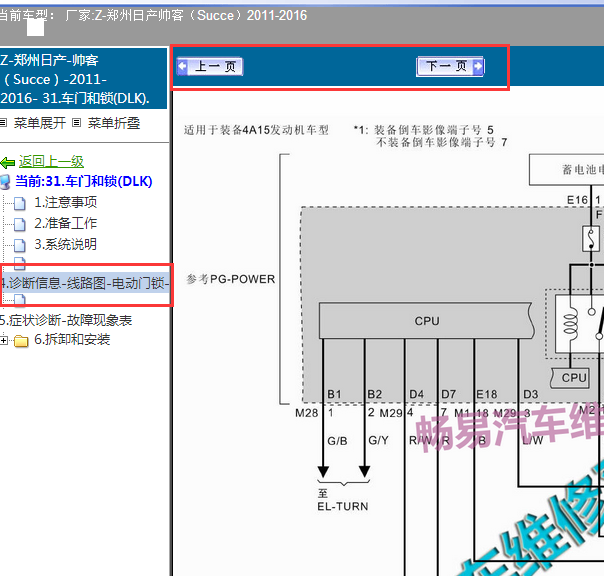Image resolution: width=604 pixels, height=576 pixels.
Task: Click the document icon beside 1.注意事项
Action: (20, 203)
